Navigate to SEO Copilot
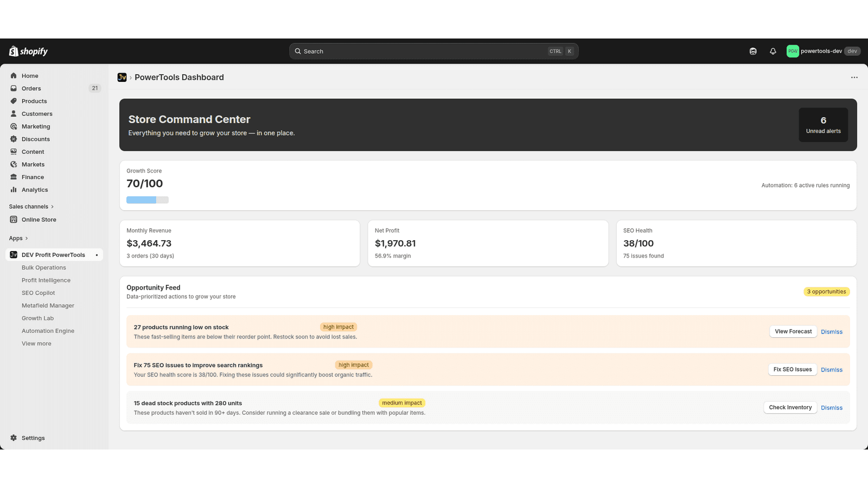 (38, 293)
